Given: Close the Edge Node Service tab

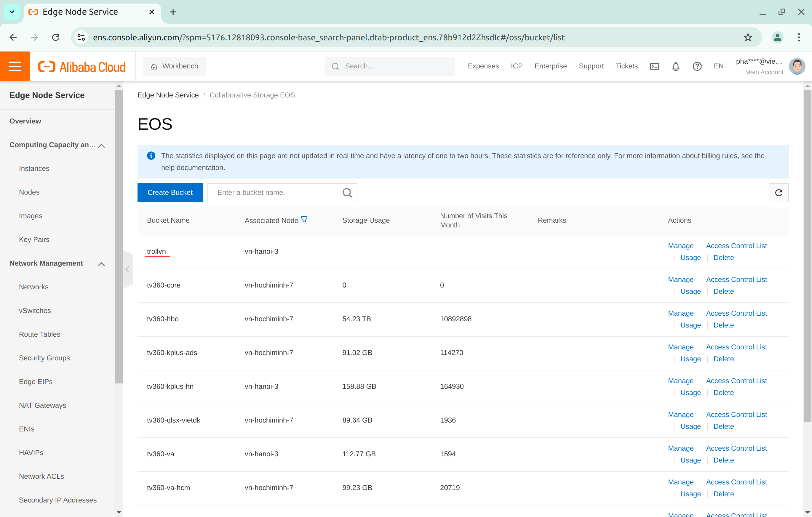Looking at the screenshot, I should pos(152,12).
